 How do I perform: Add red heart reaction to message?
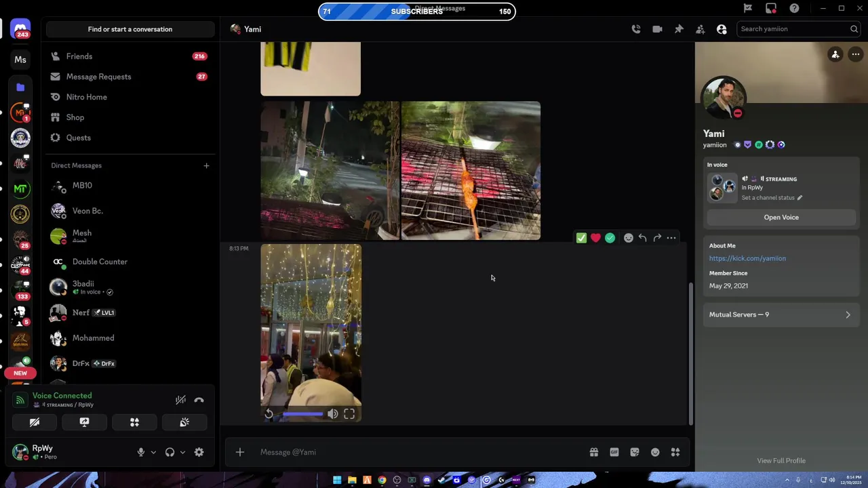pyautogui.click(x=595, y=238)
